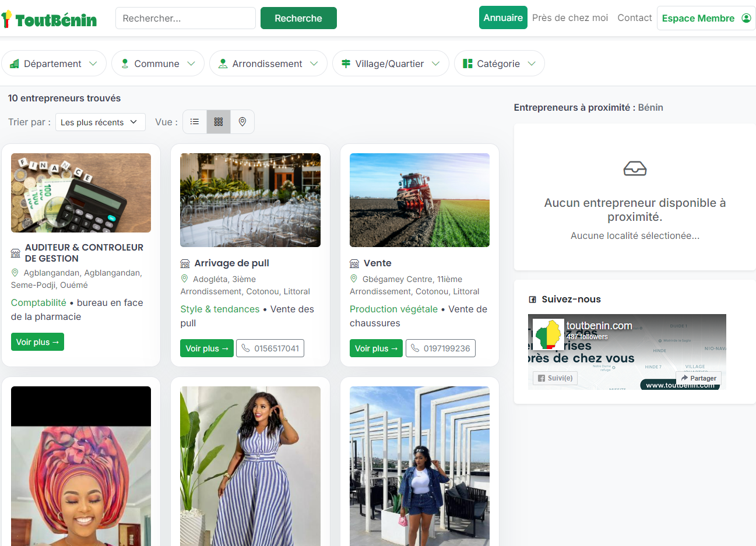Click the Rechercher search input field
Image resolution: width=756 pixels, height=546 pixels.
click(x=185, y=18)
